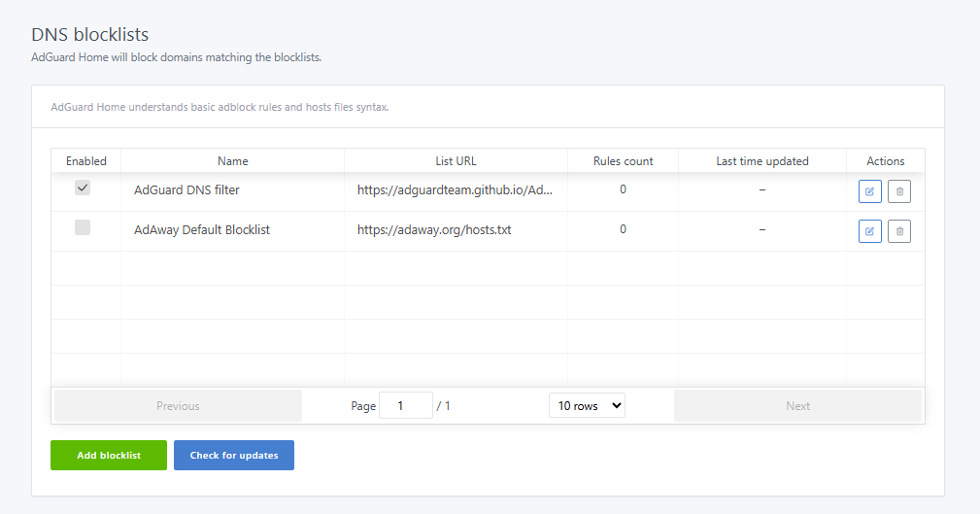980x514 pixels.
Task: Sort by List URL column header
Action: tap(456, 161)
